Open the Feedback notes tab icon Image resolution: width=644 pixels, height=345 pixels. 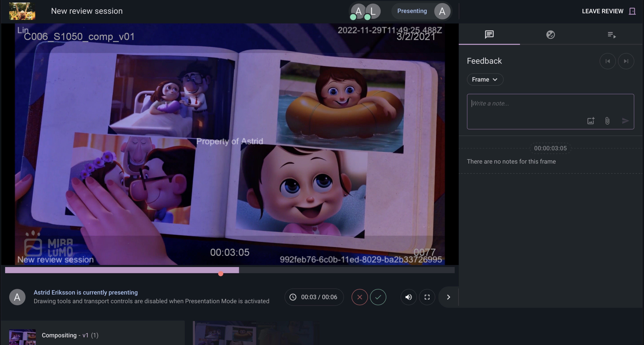[489, 34]
